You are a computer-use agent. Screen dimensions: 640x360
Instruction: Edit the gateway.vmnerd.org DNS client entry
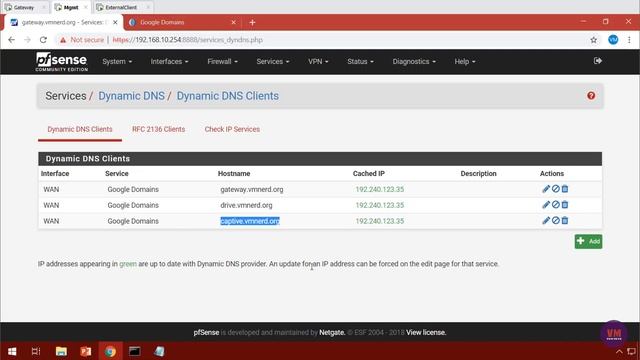point(546,189)
